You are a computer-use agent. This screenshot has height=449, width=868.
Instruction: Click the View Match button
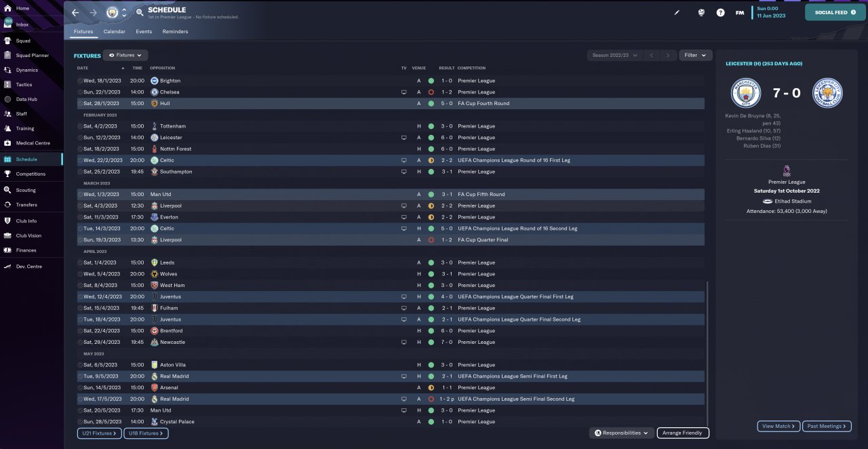click(778, 426)
